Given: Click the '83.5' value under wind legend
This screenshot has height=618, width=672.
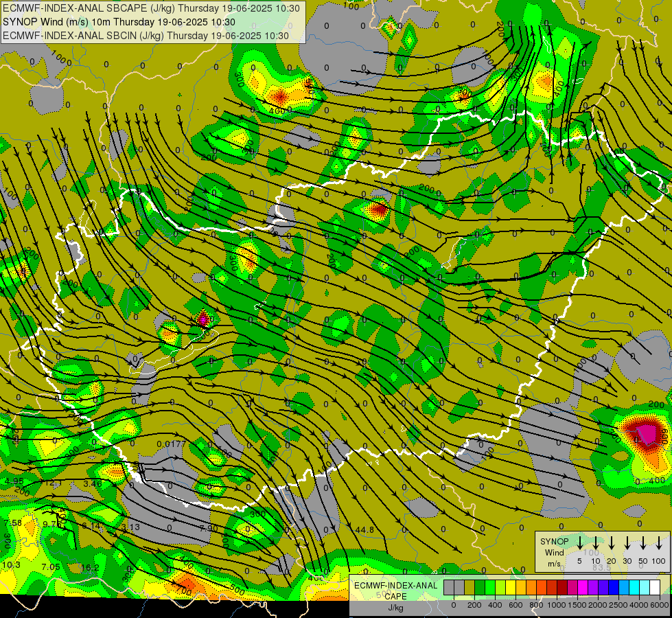Looking at the screenshot, I should click(602, 567).
